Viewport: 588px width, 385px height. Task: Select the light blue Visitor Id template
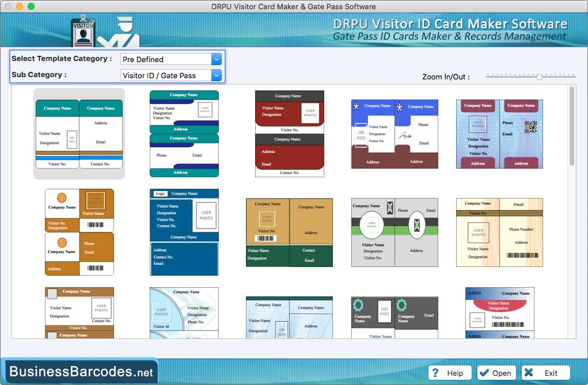[184, 313]
